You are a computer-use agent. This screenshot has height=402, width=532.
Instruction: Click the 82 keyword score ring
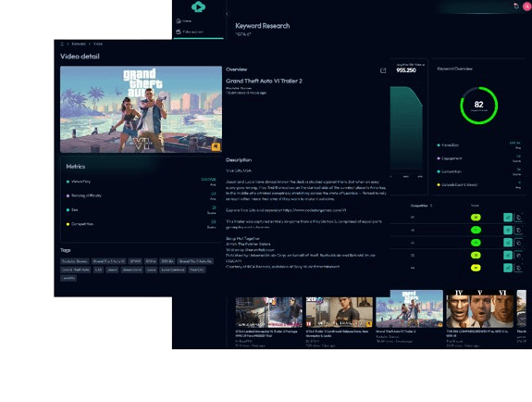pos(478,106)
